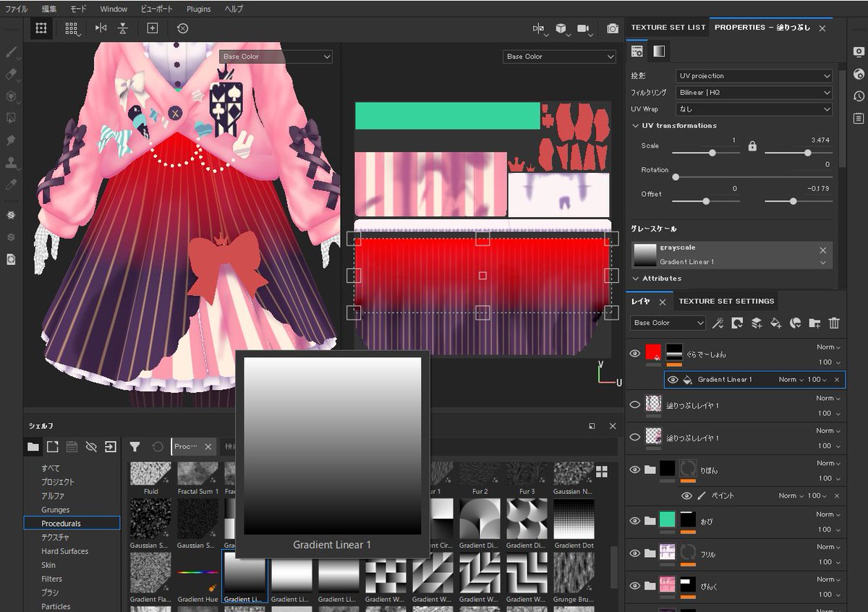
Task: Open the UV Wrap dropdown
Action: (x=754, y=109)
